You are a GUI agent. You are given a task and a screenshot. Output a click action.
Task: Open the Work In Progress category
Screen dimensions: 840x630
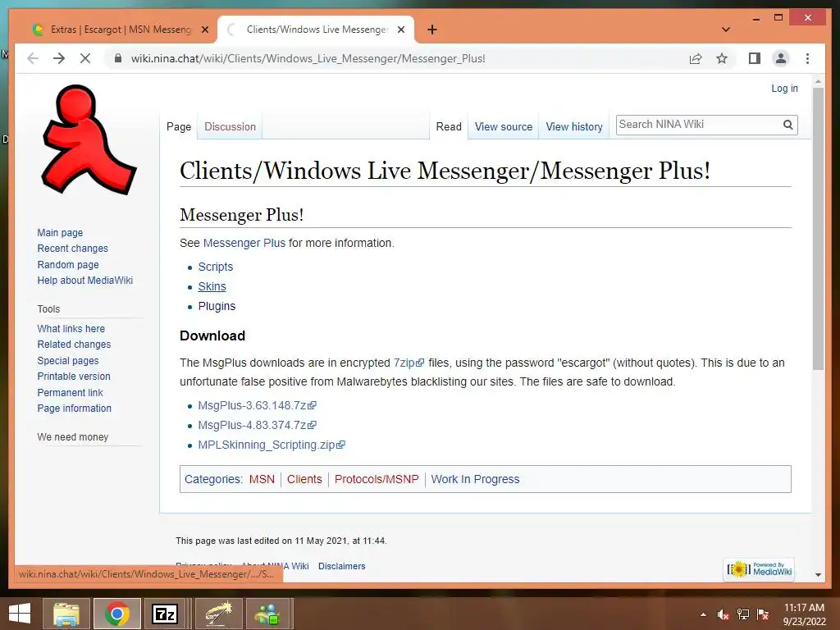coord(475,479)
